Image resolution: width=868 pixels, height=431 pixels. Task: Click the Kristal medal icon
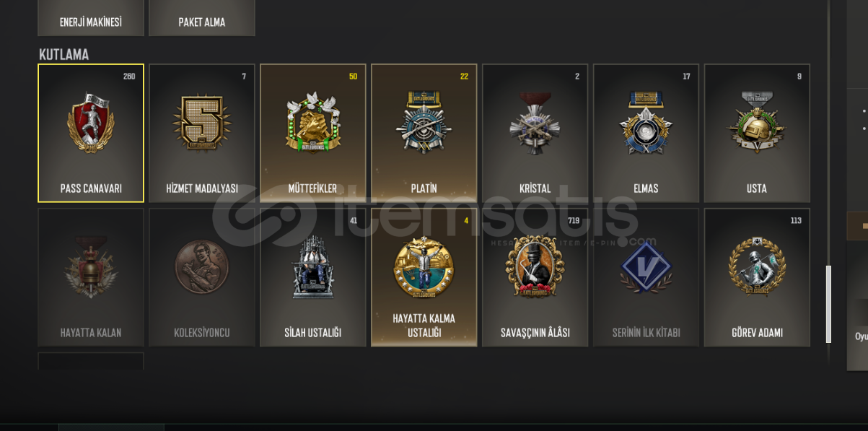(535, 133)
